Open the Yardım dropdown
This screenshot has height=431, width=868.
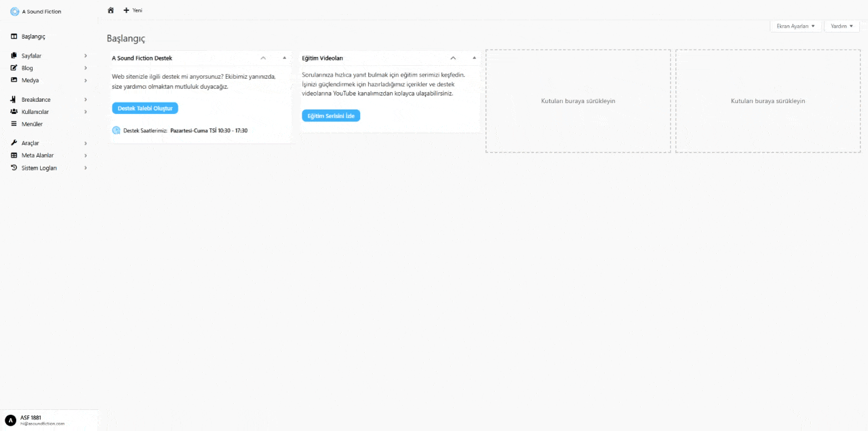[841, 26]
